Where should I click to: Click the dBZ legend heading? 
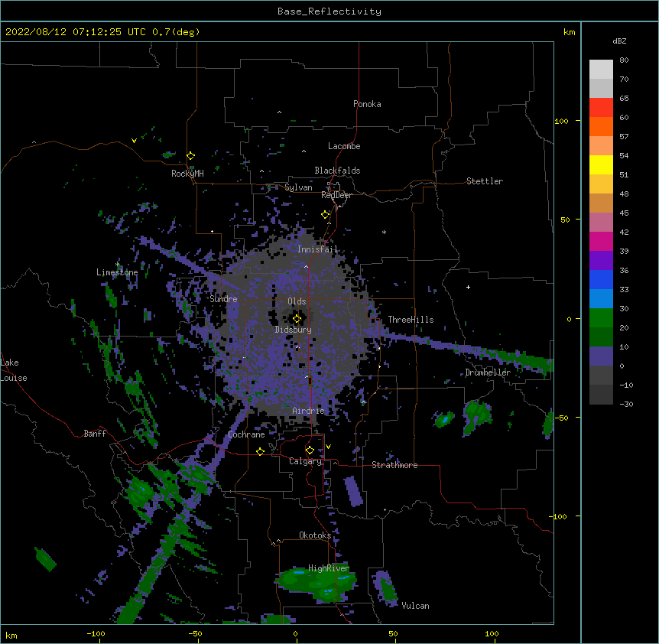click(x=619, y=41)
